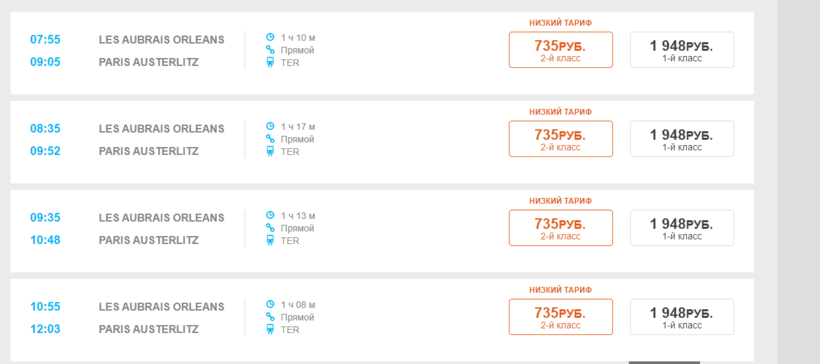Choose 1 948 руб. 1st class for 08:35 train
The image size is (820, 364).
click(x=682, y=139)
